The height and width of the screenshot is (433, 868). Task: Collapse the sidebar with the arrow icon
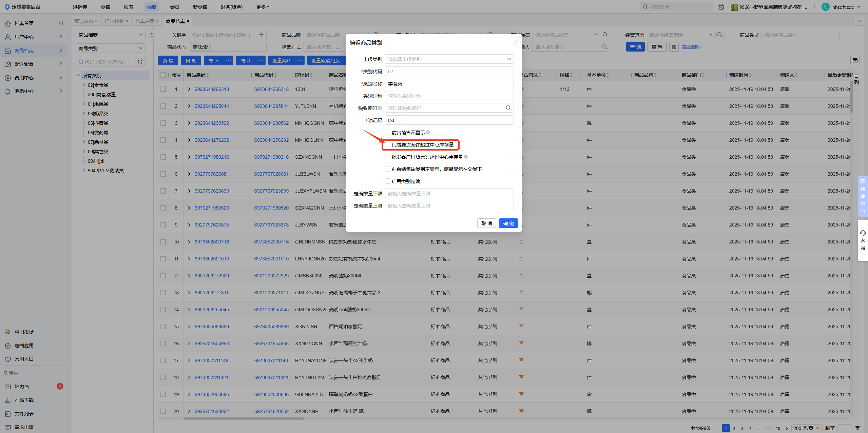pos(60,23)
